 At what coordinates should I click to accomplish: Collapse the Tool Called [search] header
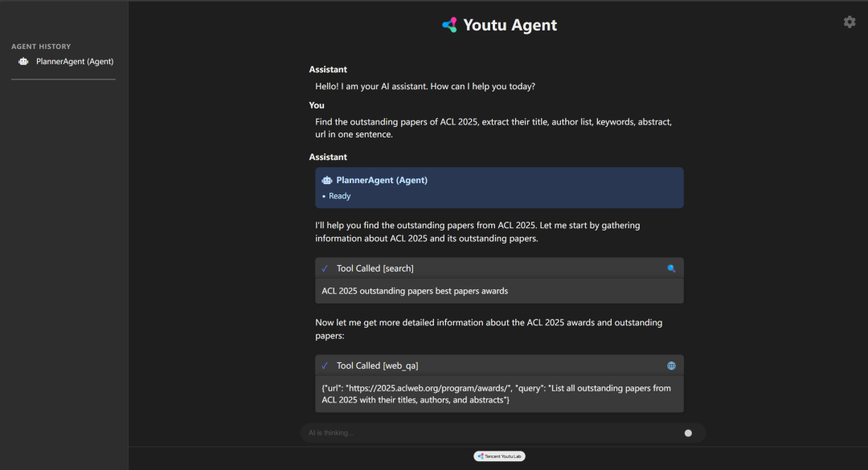498,268
